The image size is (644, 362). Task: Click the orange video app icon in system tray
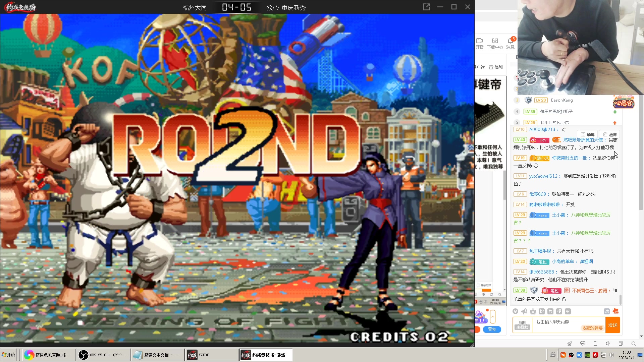pos(563,355)
